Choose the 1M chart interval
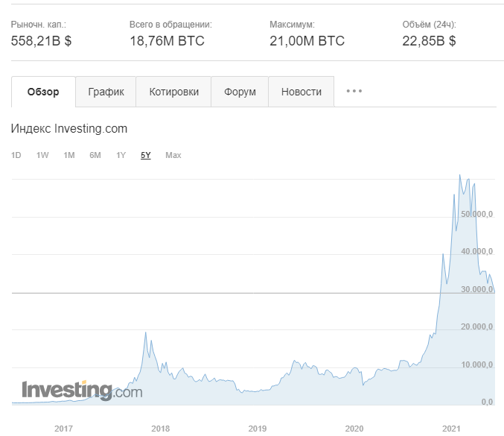The image size is (504, 436). coord(69,155)
